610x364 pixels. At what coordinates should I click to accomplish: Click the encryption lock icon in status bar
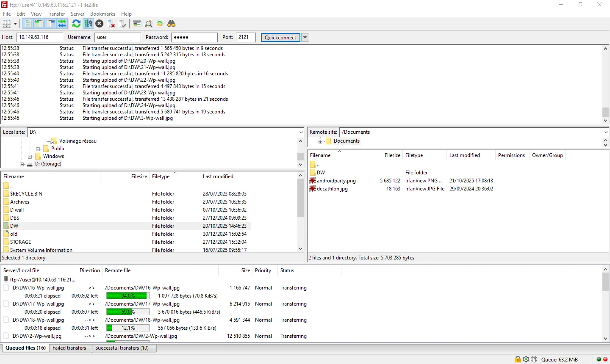[518, 359]
